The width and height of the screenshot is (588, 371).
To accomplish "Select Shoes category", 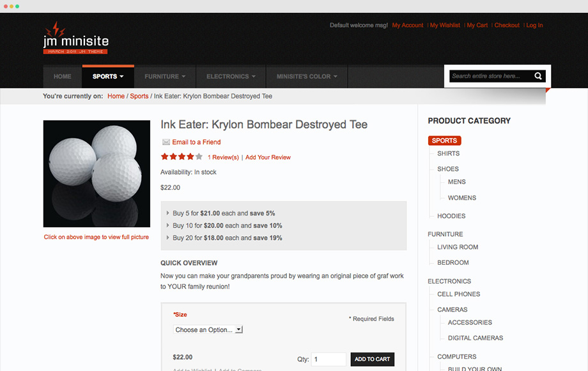I will [x=448, y=169].
